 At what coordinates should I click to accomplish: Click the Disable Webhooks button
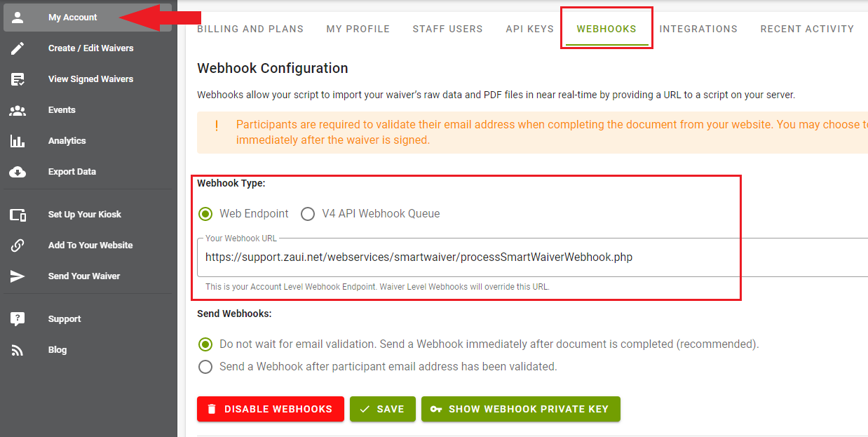271,409
